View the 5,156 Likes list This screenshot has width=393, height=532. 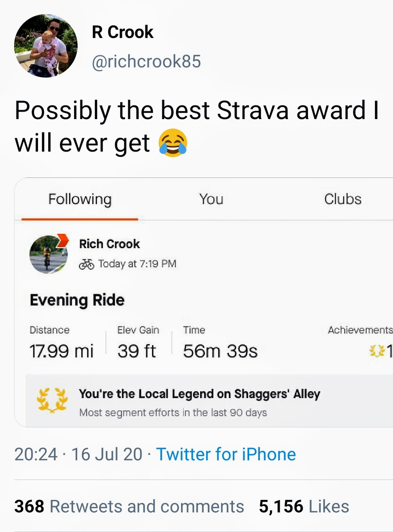click(x=304, y=506)
